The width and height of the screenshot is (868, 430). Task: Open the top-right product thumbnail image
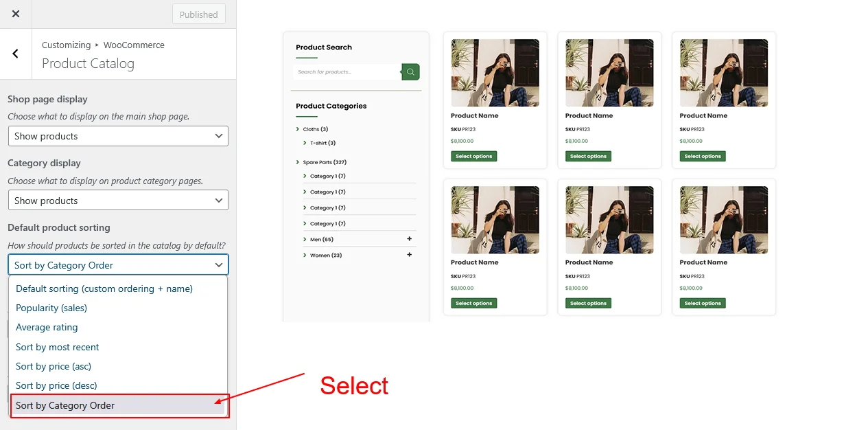[x=723, y=73]
